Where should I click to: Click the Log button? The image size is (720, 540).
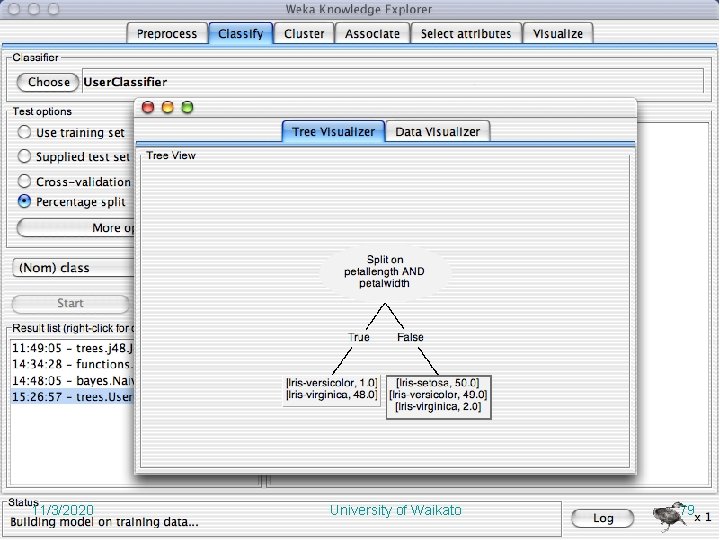click(x=602, y=518)
